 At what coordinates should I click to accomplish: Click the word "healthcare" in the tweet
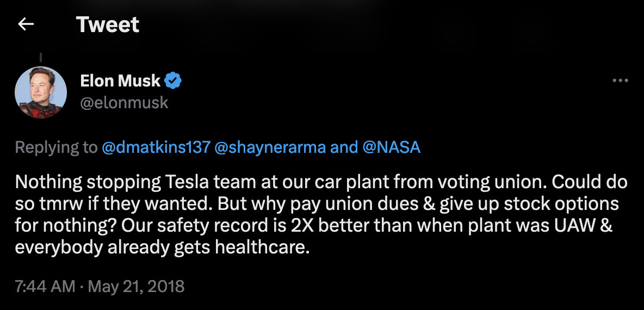point(262,248)
